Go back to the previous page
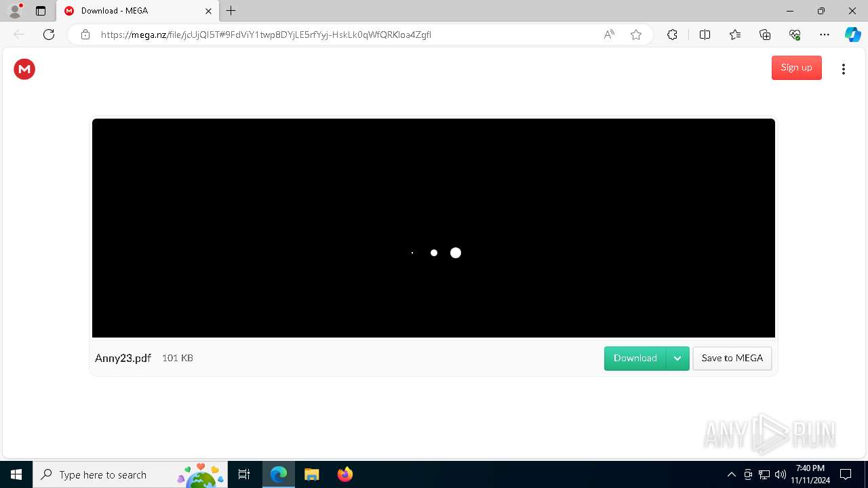The image size is (868, 488). [19, 35]
